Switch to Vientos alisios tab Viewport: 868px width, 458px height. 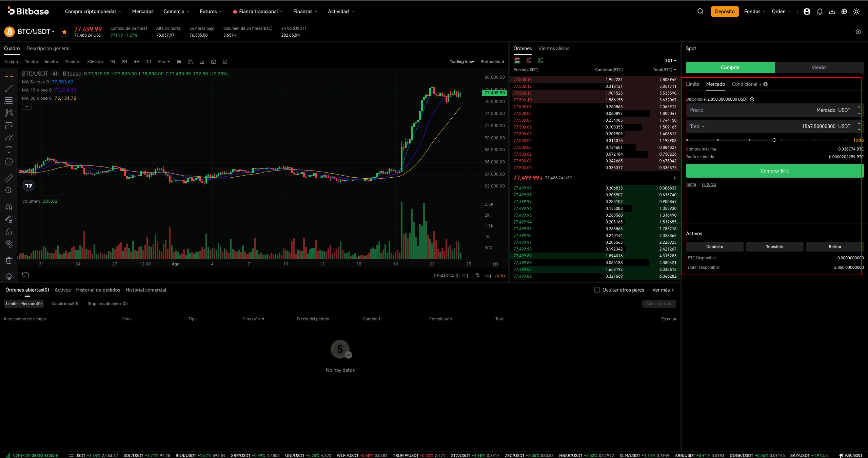(x=554, y=48)
